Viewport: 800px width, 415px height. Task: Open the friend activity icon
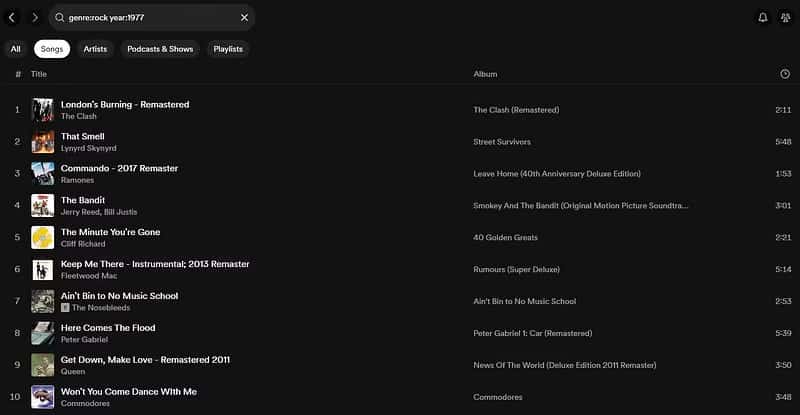coord(785,17)
